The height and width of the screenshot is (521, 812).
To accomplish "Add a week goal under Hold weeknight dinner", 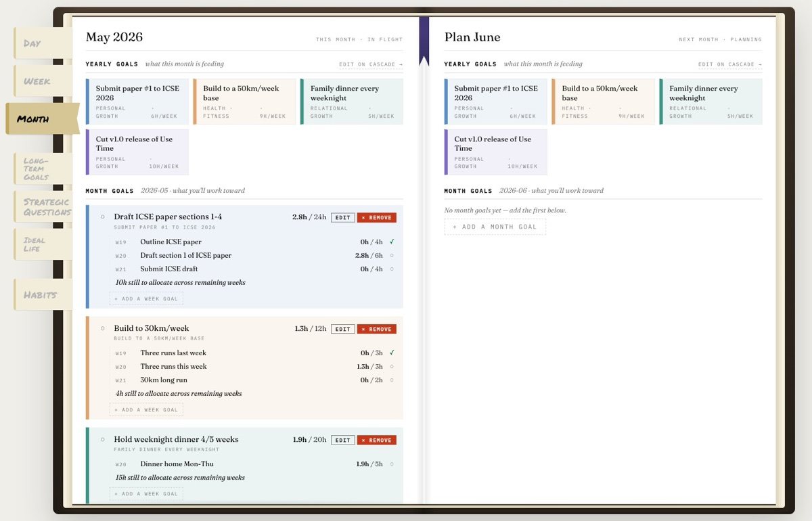I will pos(146,493).
